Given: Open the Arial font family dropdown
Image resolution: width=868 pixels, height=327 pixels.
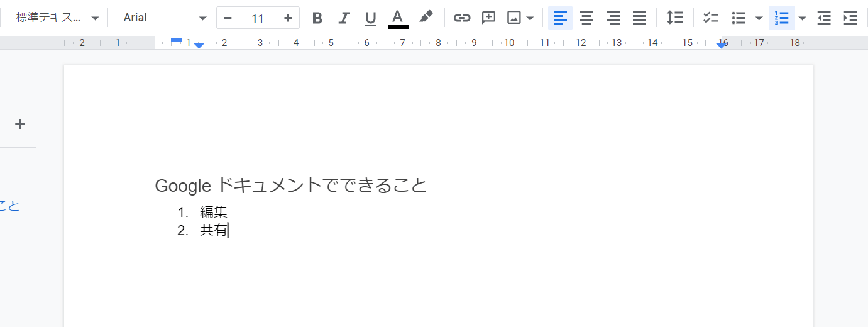Looking at the screenshot, I should point(165,18).
